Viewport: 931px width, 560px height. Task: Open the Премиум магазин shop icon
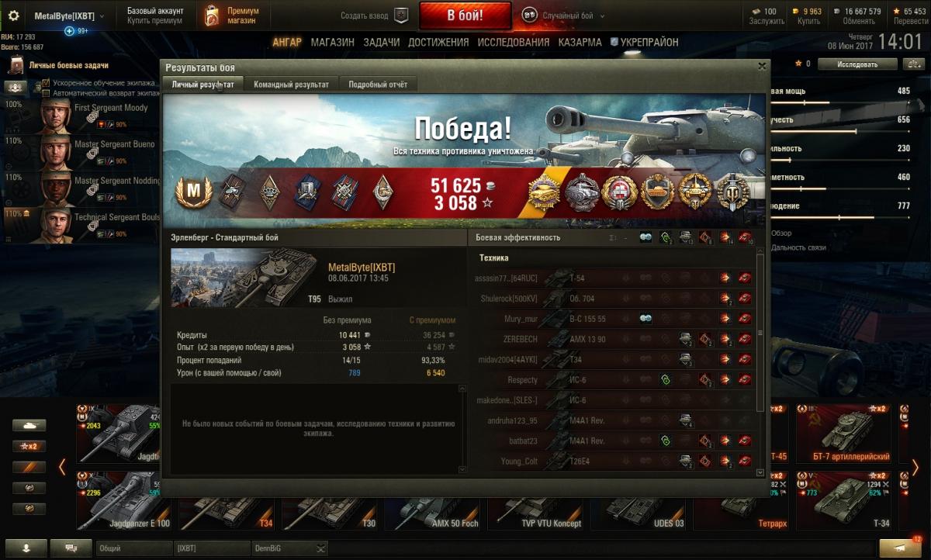point(212,16)
